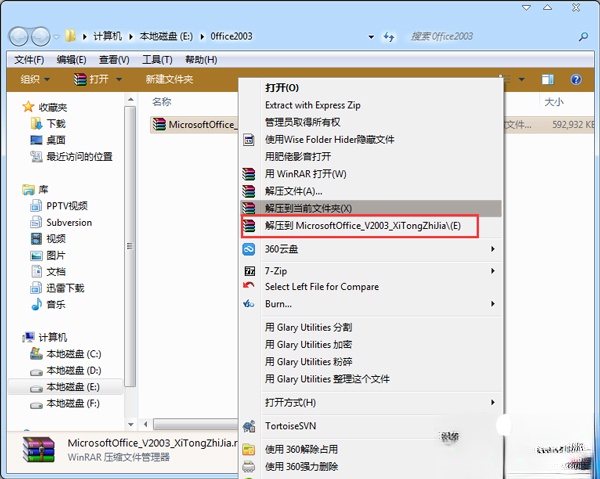
Task: Expand the 360云盘 submenu arrow
Action: [x=492, y=249]
